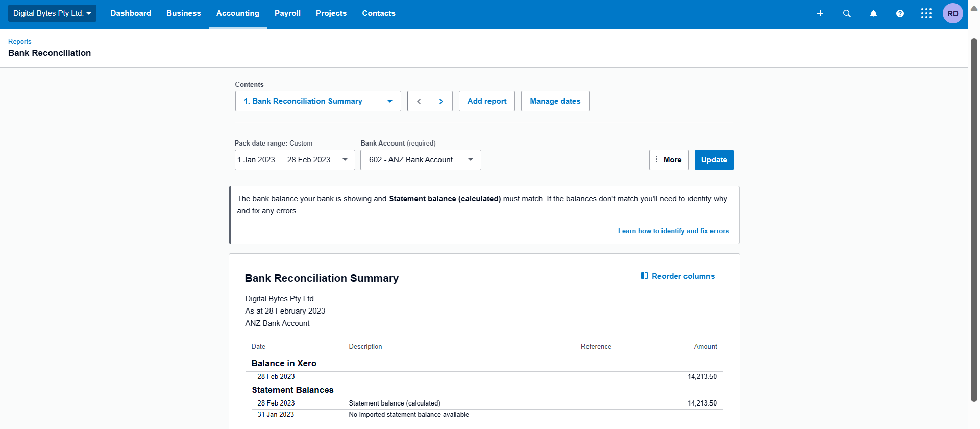Open the 602 - ANZ Bank Account dropdown
980x429 pixels.
(x=421, y=160)
